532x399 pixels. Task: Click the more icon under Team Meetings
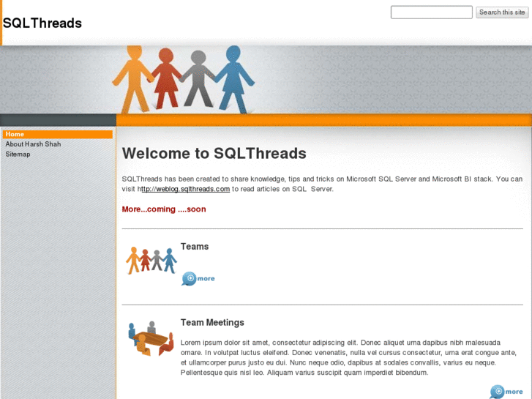pos(506,392)
